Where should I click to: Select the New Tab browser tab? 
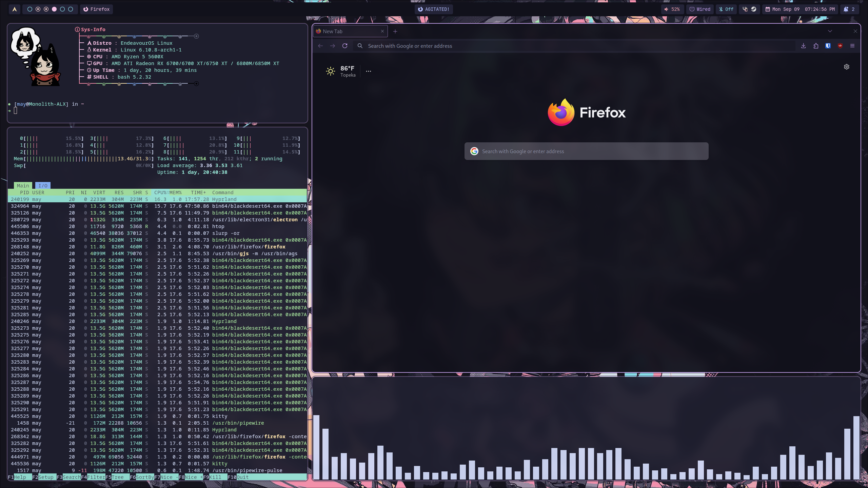tap(342, 31)
